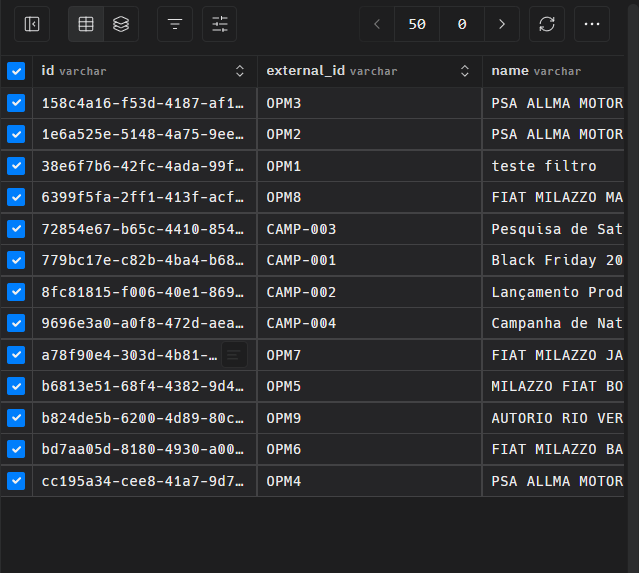Uncheck the OPM3 row checkbox

16,103
